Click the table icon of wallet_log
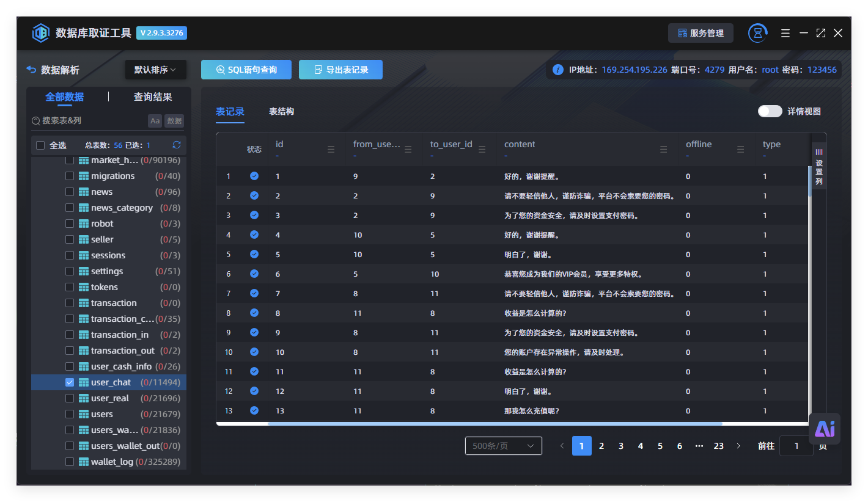The image size is (868, 502). point(84,462)
